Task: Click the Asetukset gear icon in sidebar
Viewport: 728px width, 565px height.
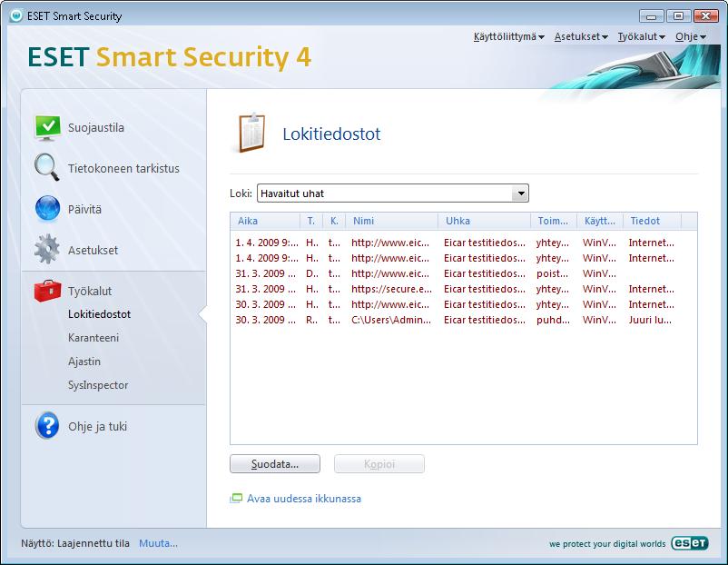Action: coord(47,250)
